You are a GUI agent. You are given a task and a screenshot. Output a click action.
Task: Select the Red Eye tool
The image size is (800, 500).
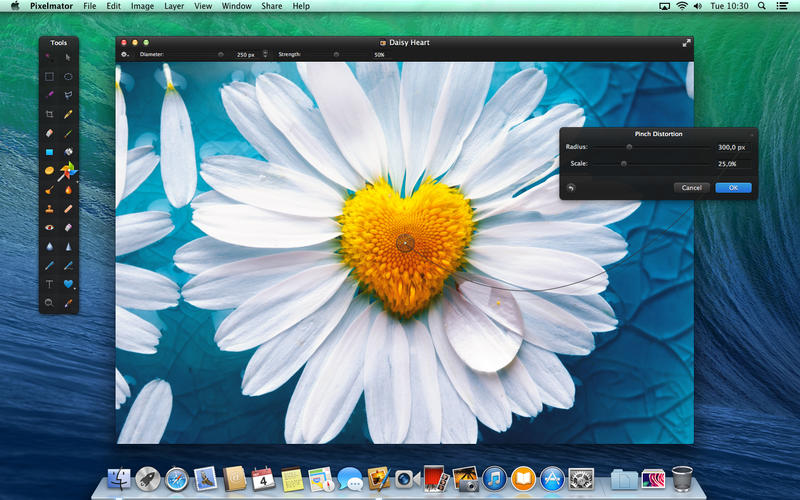(49, 227)
